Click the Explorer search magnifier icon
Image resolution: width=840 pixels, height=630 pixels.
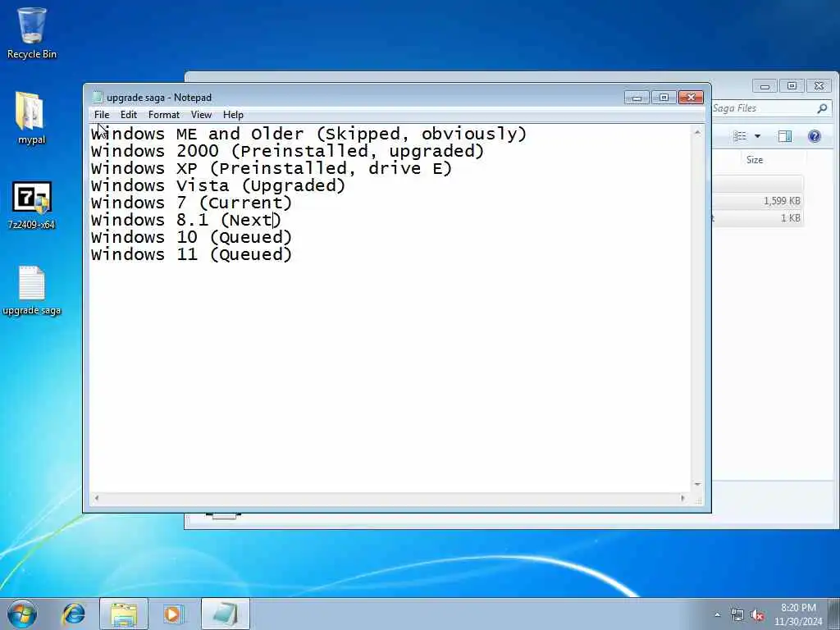tap(822, 108)
